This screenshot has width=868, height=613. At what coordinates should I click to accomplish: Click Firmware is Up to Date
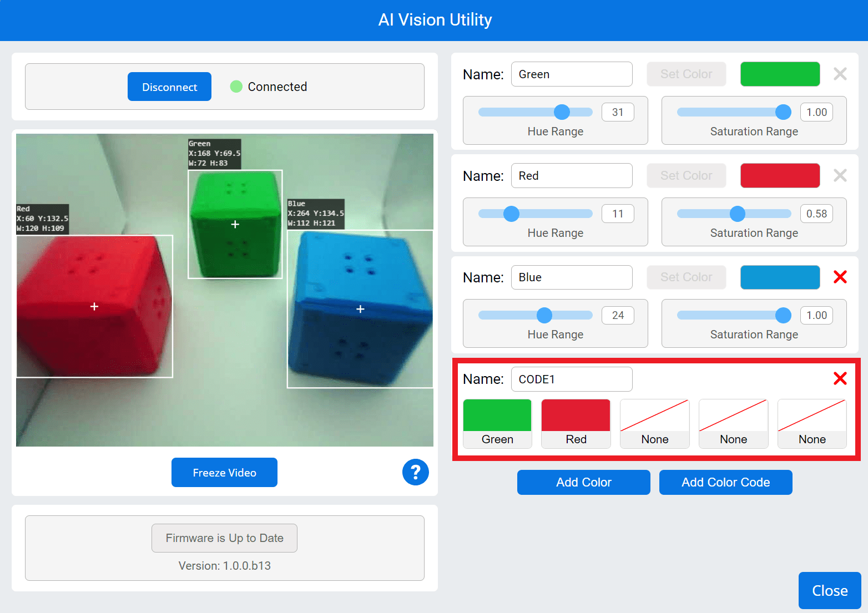click(x=224, y=538)
